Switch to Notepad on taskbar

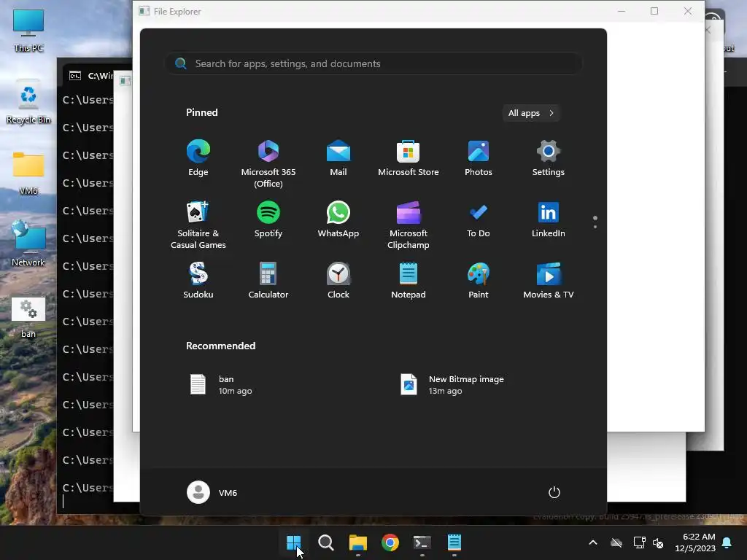point(454,542)
